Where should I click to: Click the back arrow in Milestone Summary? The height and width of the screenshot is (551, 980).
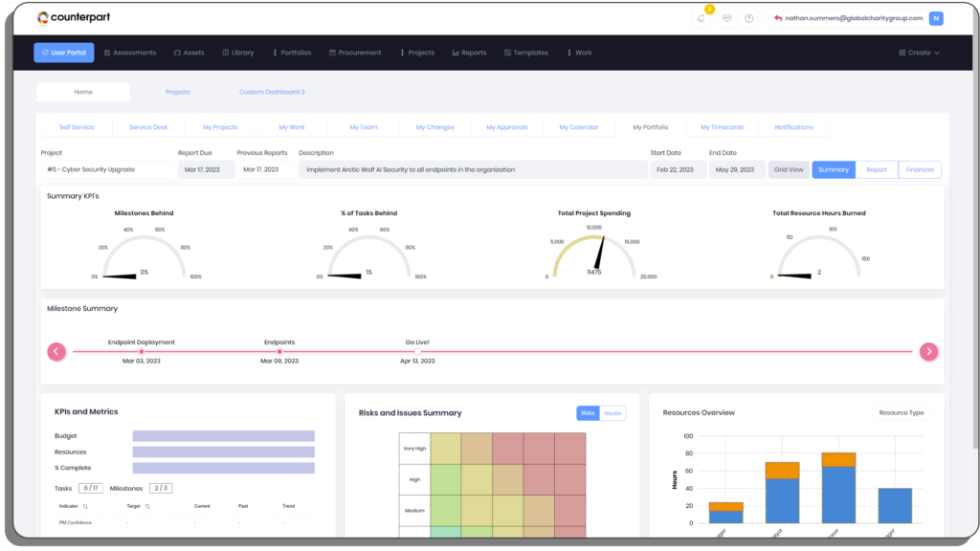[x=56, y=351]
